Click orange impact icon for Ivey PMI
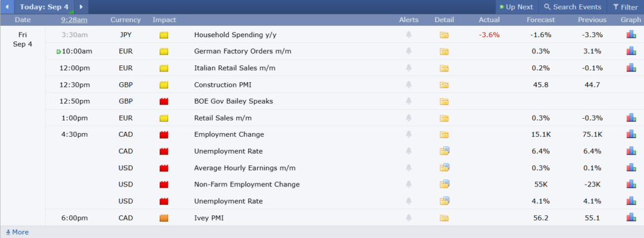The width and height of the screenshot is (644, 238). [164, 219]
